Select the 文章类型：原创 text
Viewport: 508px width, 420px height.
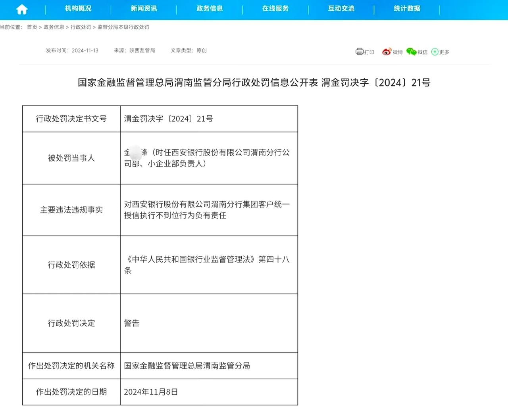tap(189, 50)
